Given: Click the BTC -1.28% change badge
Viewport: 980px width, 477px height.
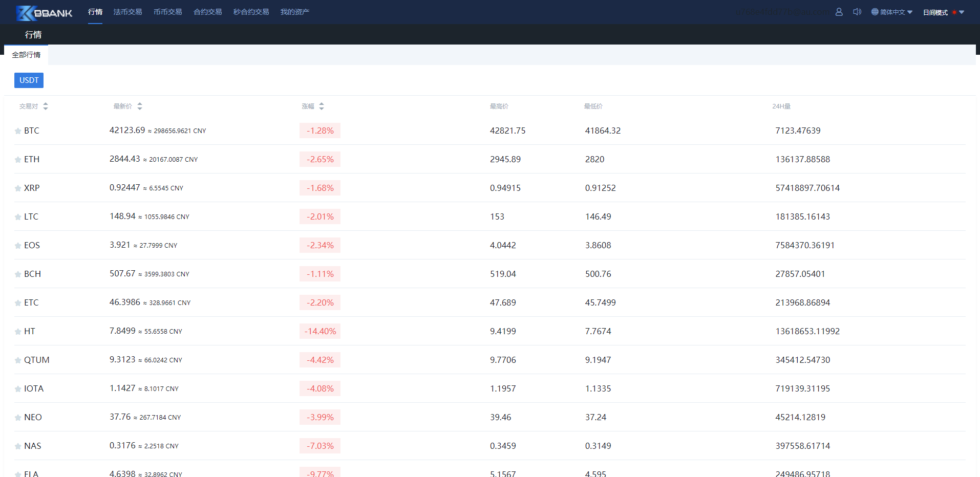Looking at the screenshot, I should (x=320, y=131).
